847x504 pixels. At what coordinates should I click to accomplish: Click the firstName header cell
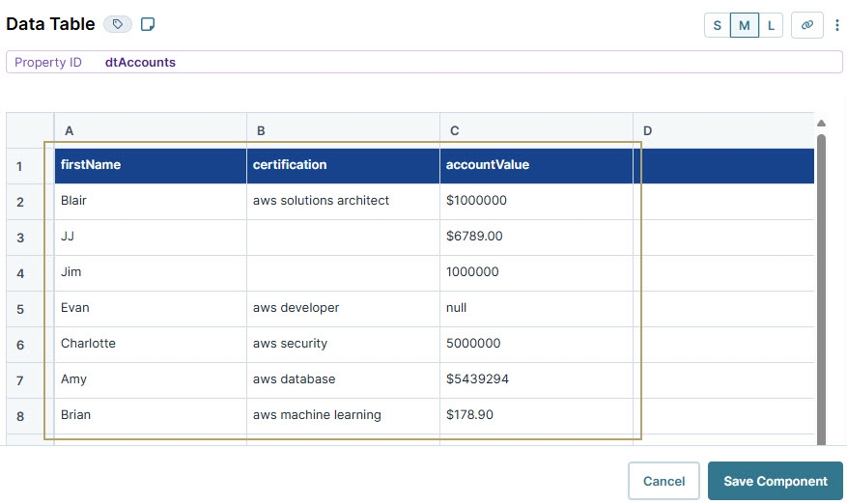click(x=150, y=166)
